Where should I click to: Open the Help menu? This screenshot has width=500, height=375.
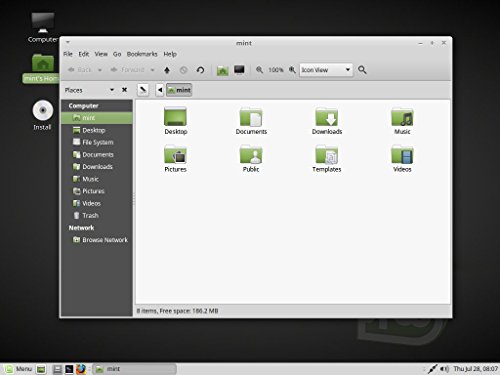point(170,54)
